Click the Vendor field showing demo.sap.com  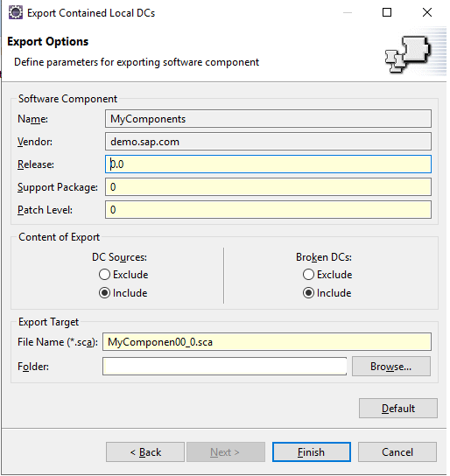tap(268, 142)
